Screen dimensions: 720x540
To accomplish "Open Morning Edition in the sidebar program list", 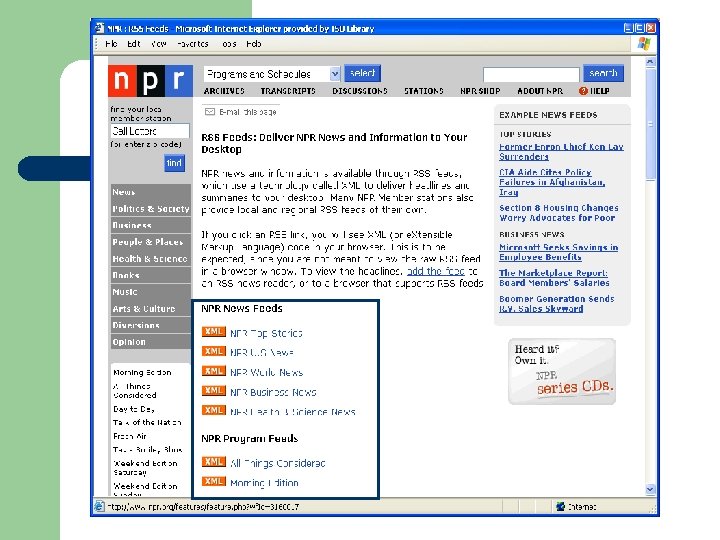I will [x=142, y=372].
